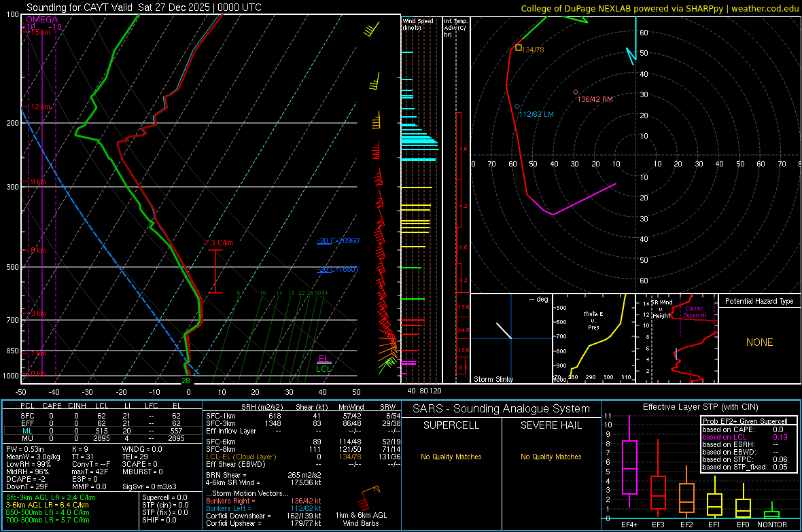Viewport: 802px width, 532px height.
Task: Click the Bunkers Right 136/42 RM hodograph marker
Action: tap(576, 92)
